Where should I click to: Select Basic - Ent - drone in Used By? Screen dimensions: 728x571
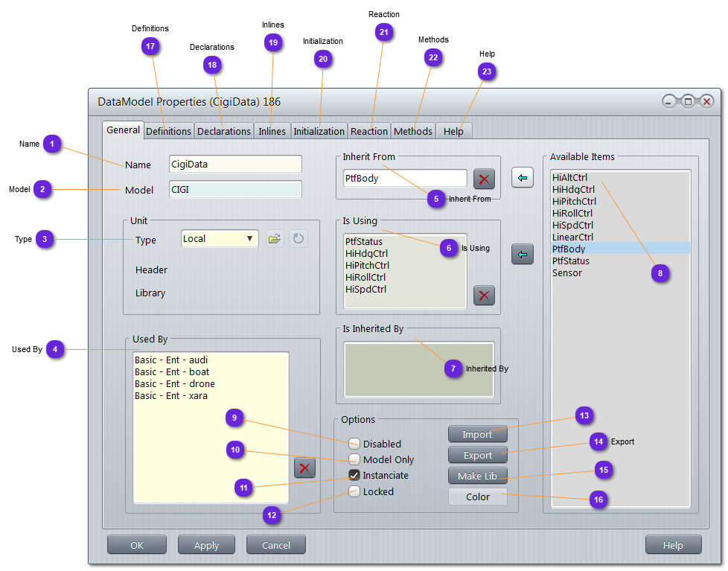[175, 384]
